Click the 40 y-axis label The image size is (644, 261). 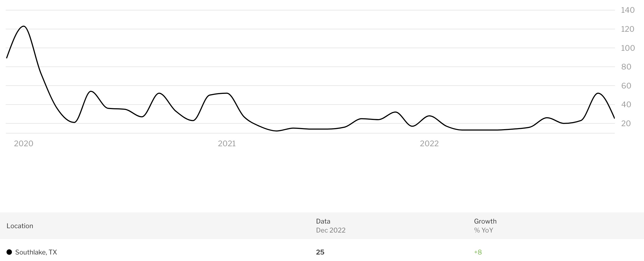tap(626, 104)
